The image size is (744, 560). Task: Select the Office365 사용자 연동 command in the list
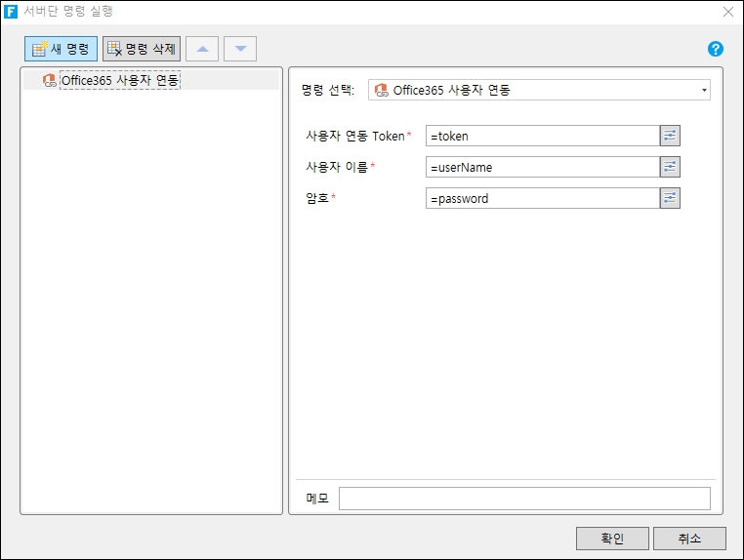[119, 81]
